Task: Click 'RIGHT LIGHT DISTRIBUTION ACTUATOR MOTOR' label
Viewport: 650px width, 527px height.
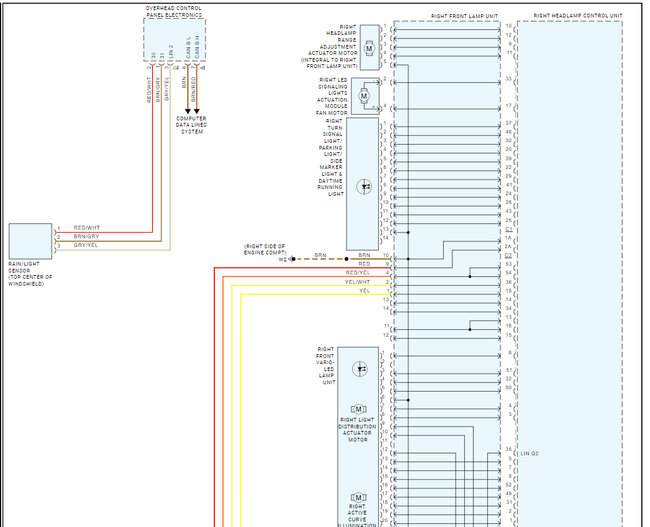Action: [x=357, y=430]
